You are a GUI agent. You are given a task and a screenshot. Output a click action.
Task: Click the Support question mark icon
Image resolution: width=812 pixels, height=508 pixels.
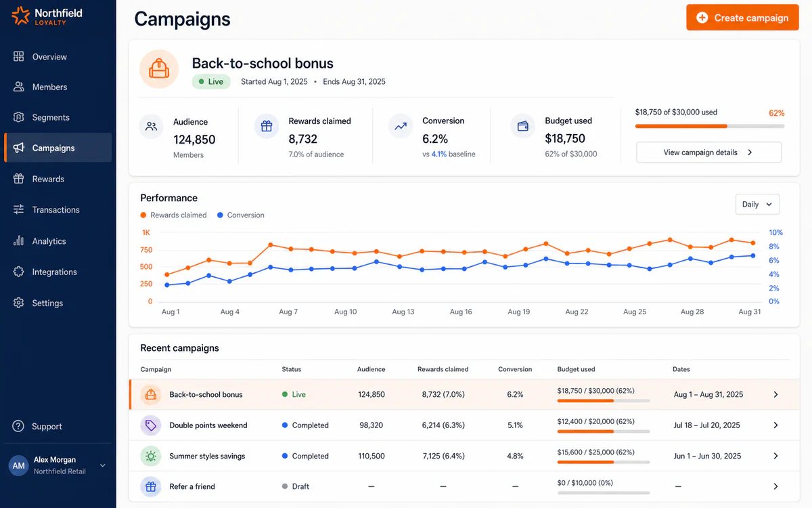coord(18,426)
